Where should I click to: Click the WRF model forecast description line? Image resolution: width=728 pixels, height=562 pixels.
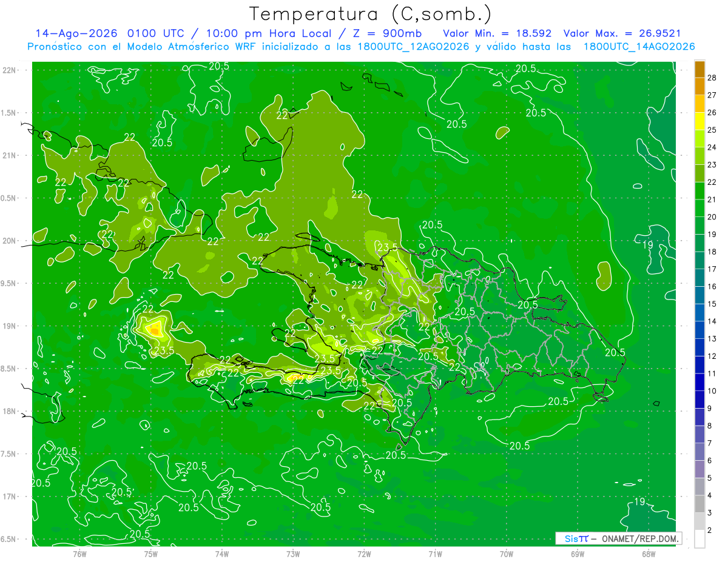[x=361, y=47]
